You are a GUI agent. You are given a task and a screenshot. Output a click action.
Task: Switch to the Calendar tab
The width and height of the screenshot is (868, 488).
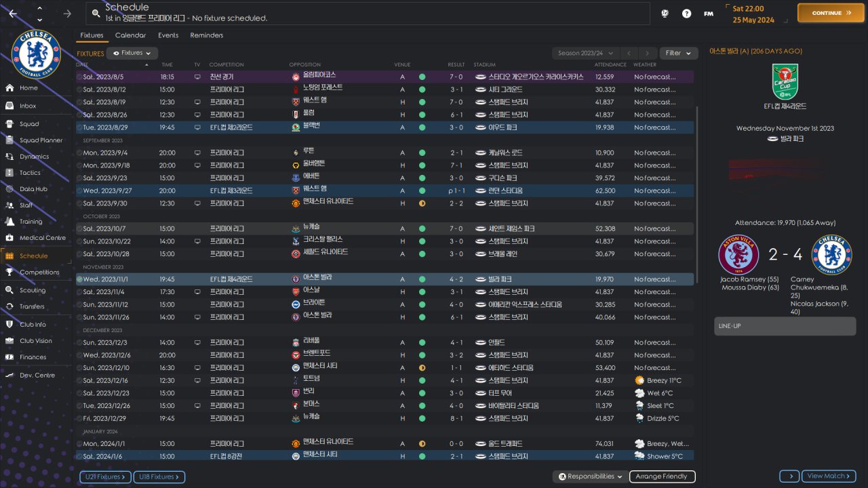coord(130,35)
